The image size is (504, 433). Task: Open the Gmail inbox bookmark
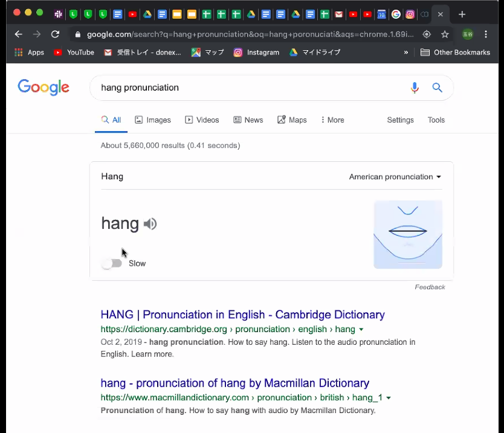click(x=143, y=53)
